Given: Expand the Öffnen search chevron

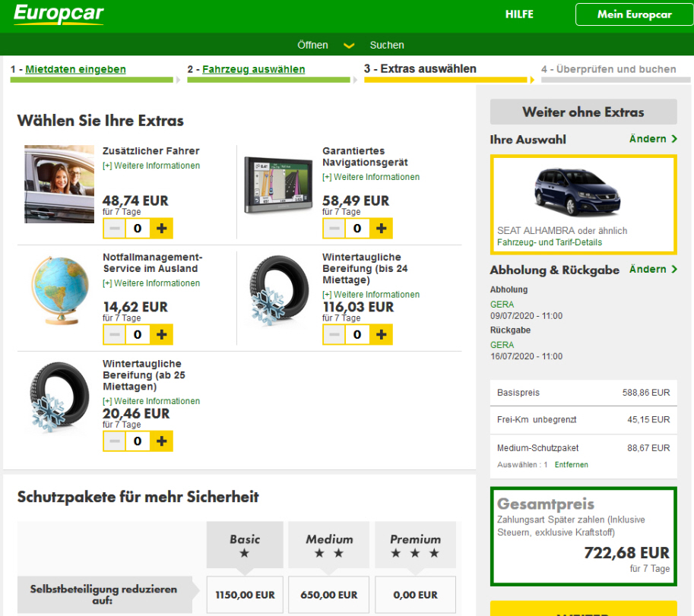Looking at the screenshot, I should click(x=349, y=46).
